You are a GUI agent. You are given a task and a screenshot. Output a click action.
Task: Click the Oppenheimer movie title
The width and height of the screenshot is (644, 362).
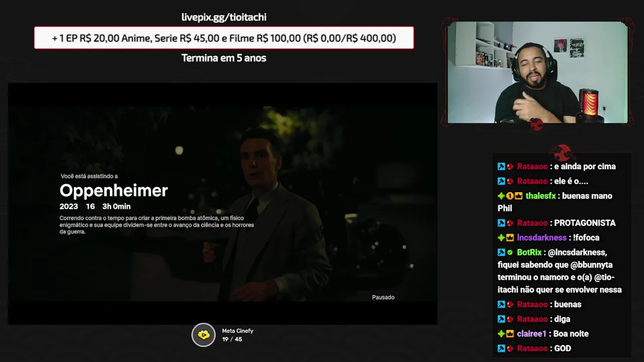click(x=114, y=191)
